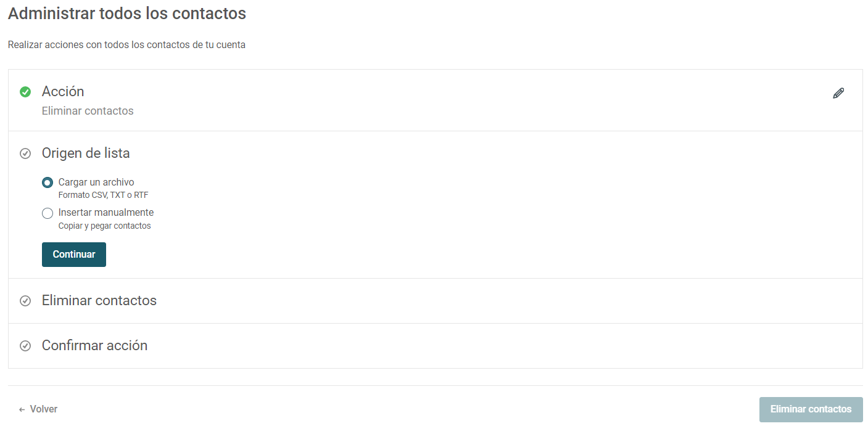Click the check circle icon beside Eliminar contactos step
Screen dimensions: 868x426
coord(25,301)
